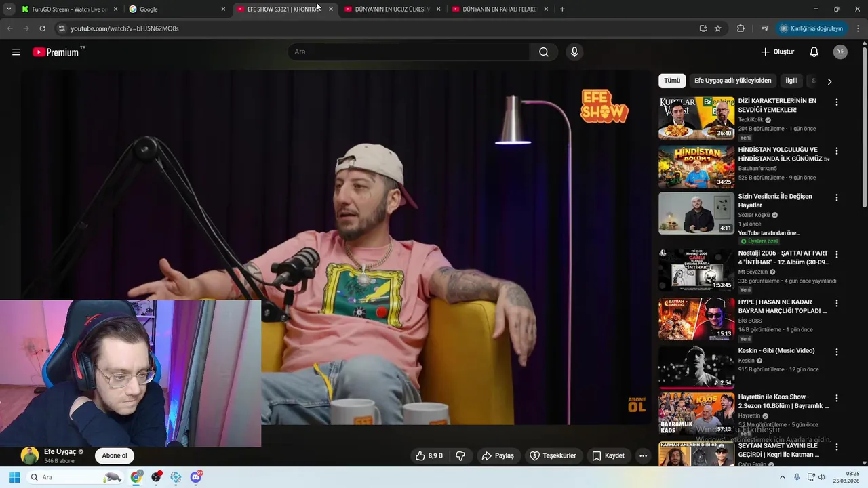This screenshot has height=488, width=868.
Task: Open options for Hayrettin ile Kaos Show video
Action: [836, 399]
